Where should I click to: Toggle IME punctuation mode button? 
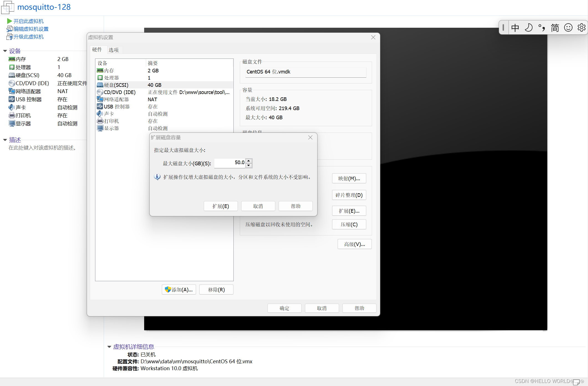(x=542, y=28)
